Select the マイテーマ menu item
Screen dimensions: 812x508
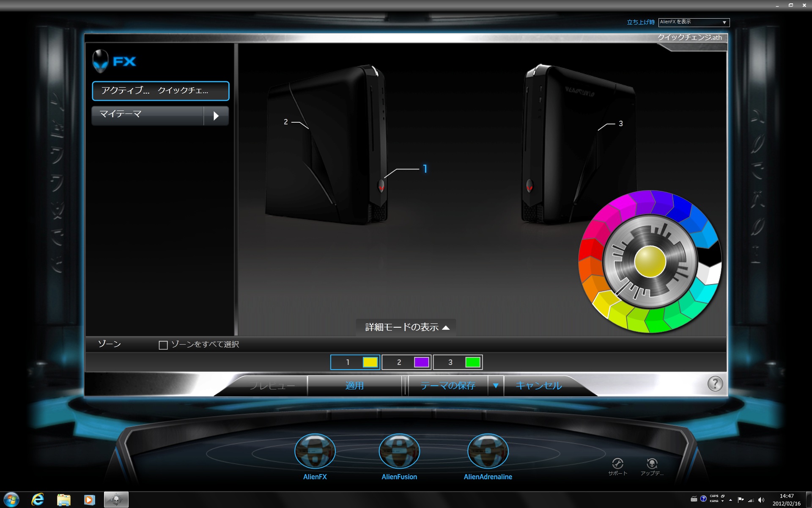pos(147,115)
